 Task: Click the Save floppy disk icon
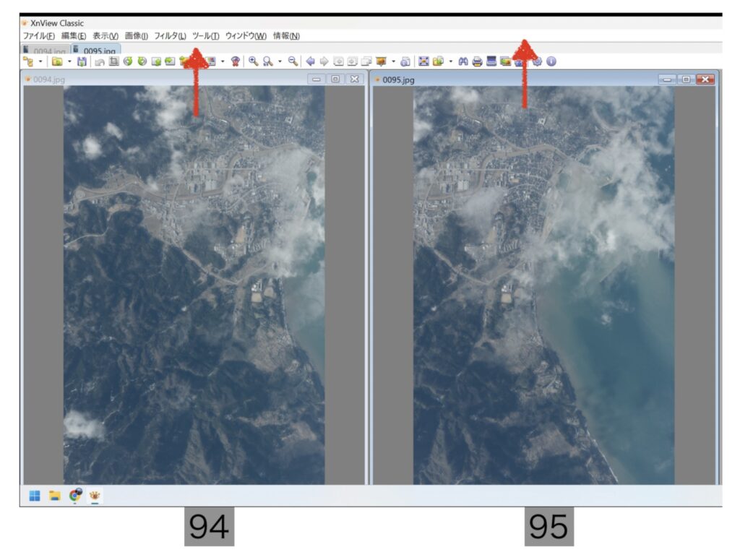click(82, 62)
